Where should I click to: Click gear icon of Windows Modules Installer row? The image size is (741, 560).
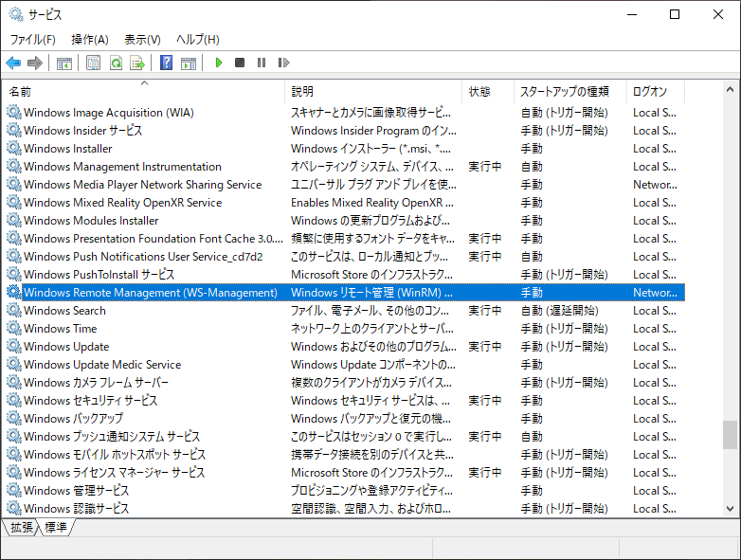(x=14, y=220)
